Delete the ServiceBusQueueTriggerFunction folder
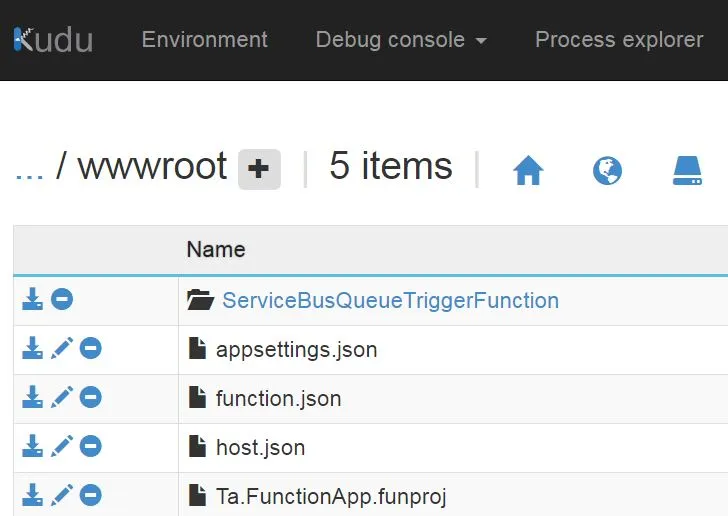Image resolution: width=728 pixels, height=516 pixels. pos(62,299)
